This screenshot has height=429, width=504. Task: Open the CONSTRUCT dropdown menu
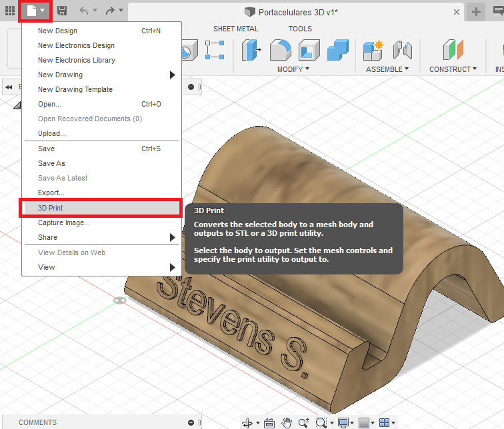(x=453, y=69)
